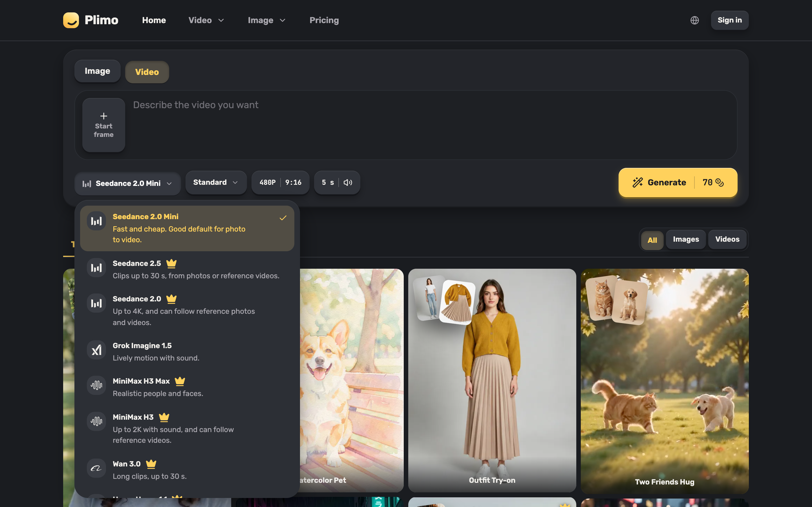Click the video description text field

click(433, 125)
